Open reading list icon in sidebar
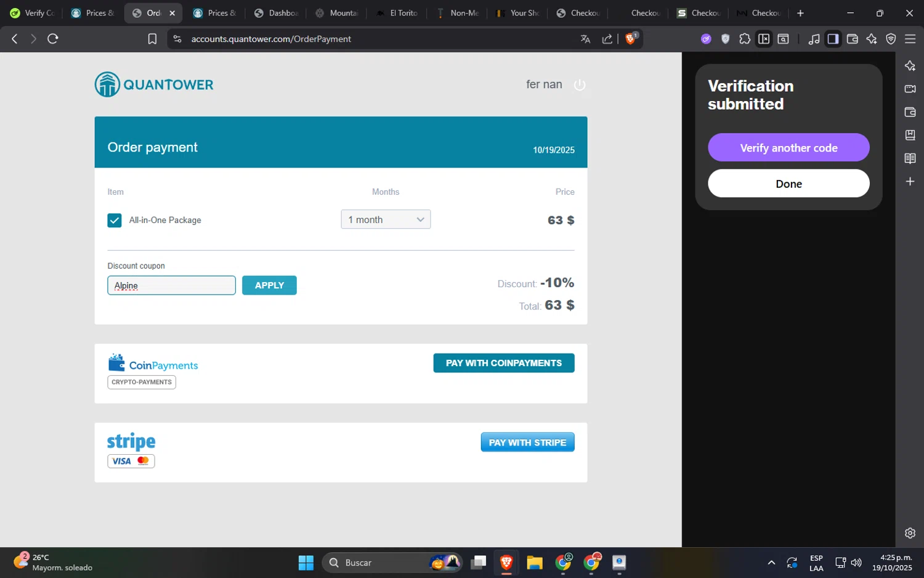The width and height of the screenshot is (924, 578). [910, 158]
